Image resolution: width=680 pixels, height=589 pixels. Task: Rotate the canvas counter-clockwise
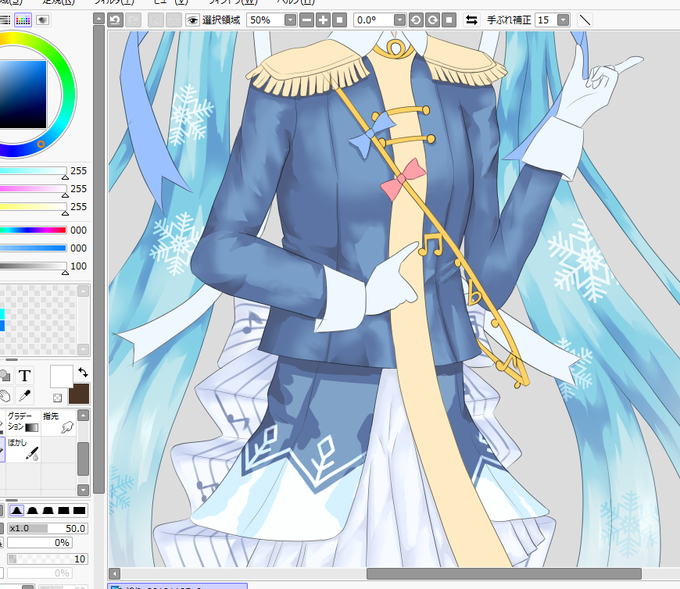tap(416, 20)
